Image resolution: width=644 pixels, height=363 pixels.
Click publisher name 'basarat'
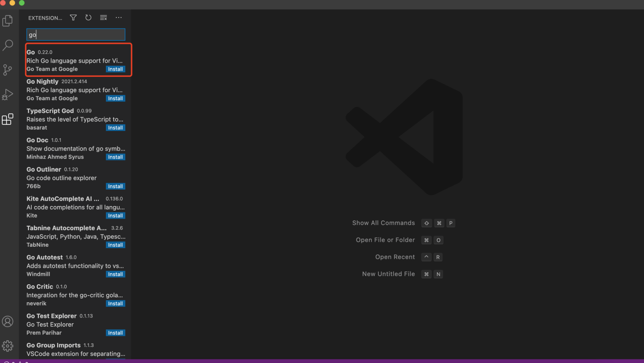point(37,128)
